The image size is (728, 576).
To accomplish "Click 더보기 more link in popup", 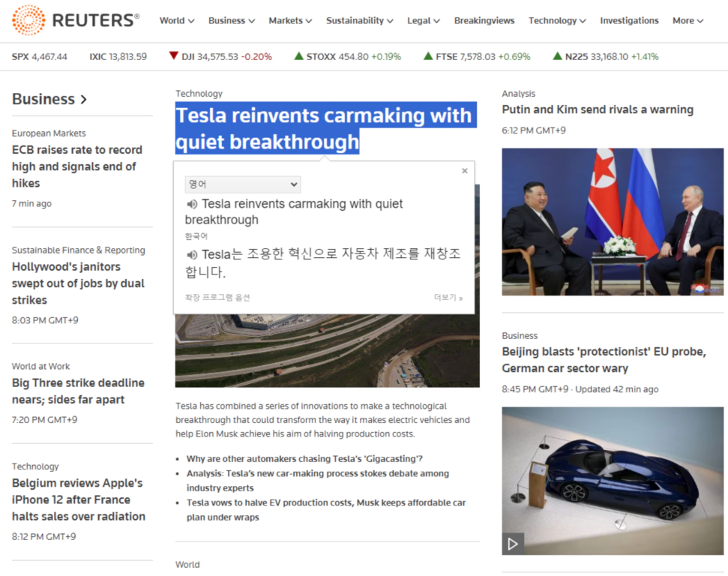I will tap(448, 298).
